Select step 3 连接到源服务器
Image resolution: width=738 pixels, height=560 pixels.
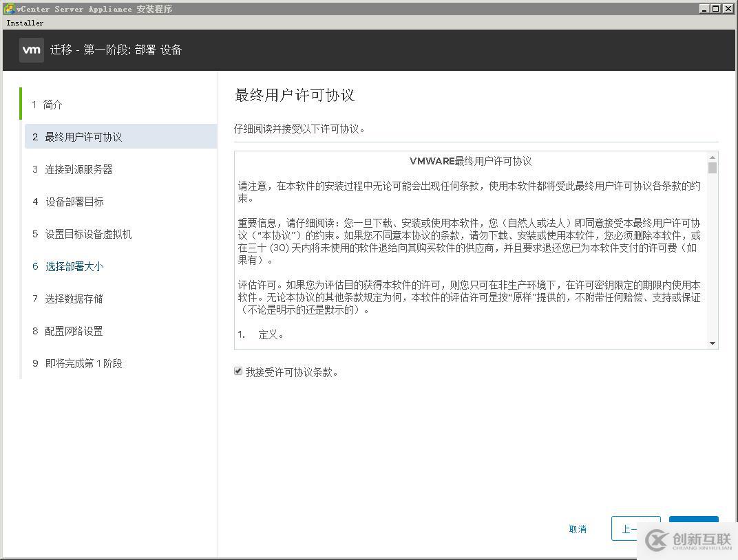72,169
